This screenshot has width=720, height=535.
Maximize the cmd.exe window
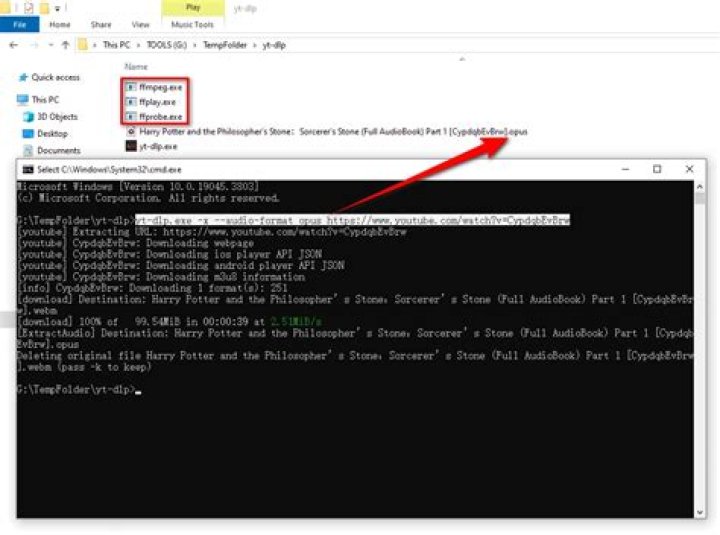click(657, 169)
